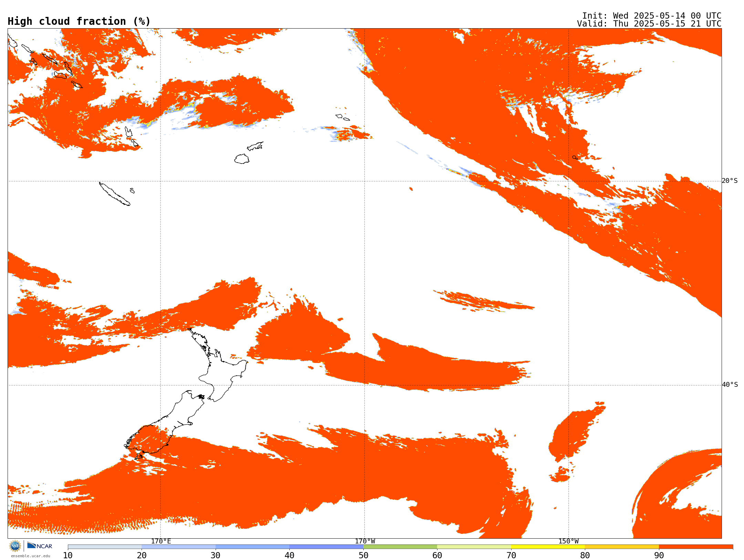Image resolution: width=744 pixels, height=560 pixels.
Task: Pick the medium blue 30–40 colorbar segment
Action: tap(252, 547)
